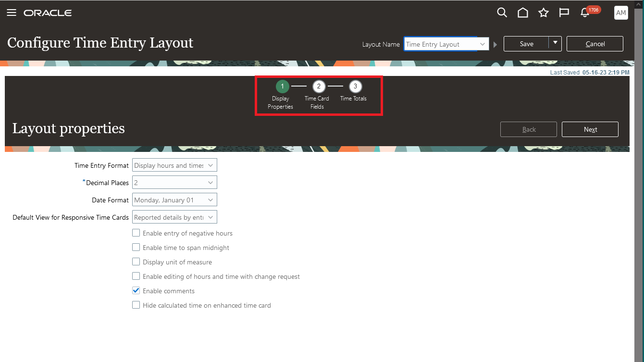The height and width of the screenshot is (362, 644).
Task: Open the AM user avatar menu
Action: click(621, 12)
